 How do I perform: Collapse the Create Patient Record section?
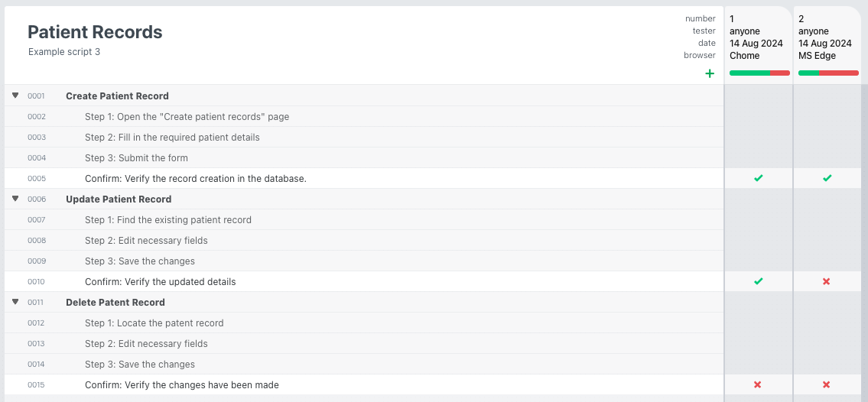tap(15, 96)
